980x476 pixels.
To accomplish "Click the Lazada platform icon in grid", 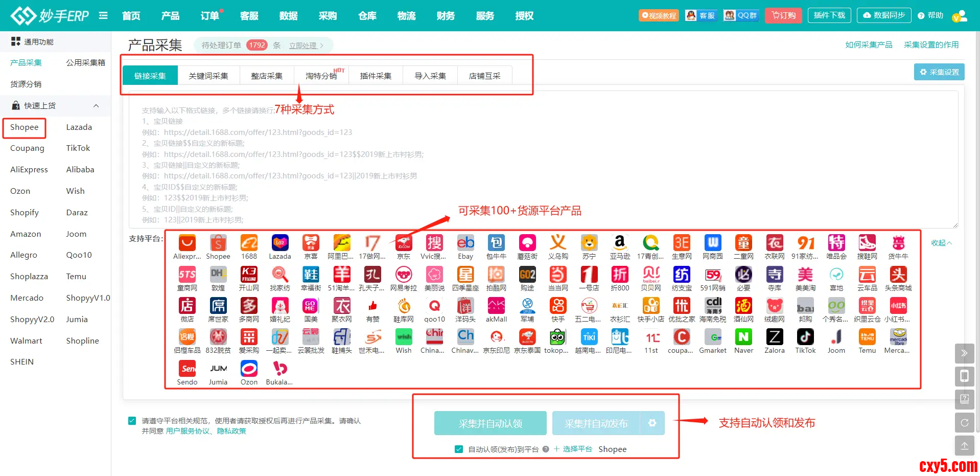I will click(x=280, y=243).
